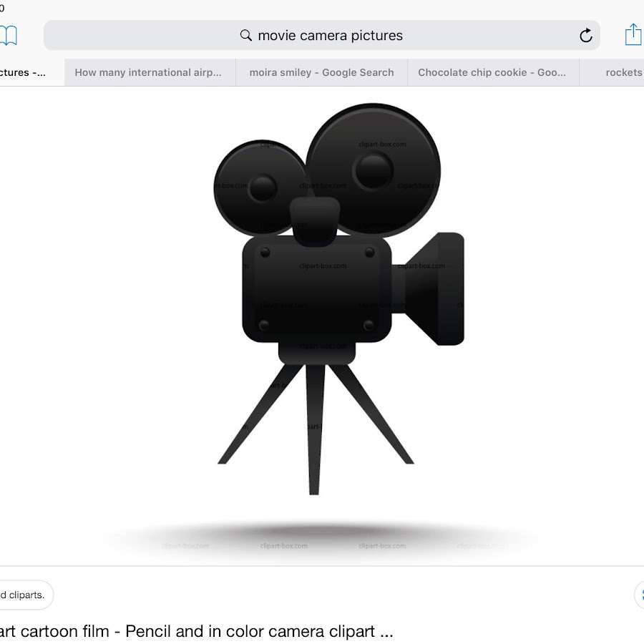This screenshot has width=644, height=644.
Task: Click the square camera body with rivets
Action: click(317, 289)
